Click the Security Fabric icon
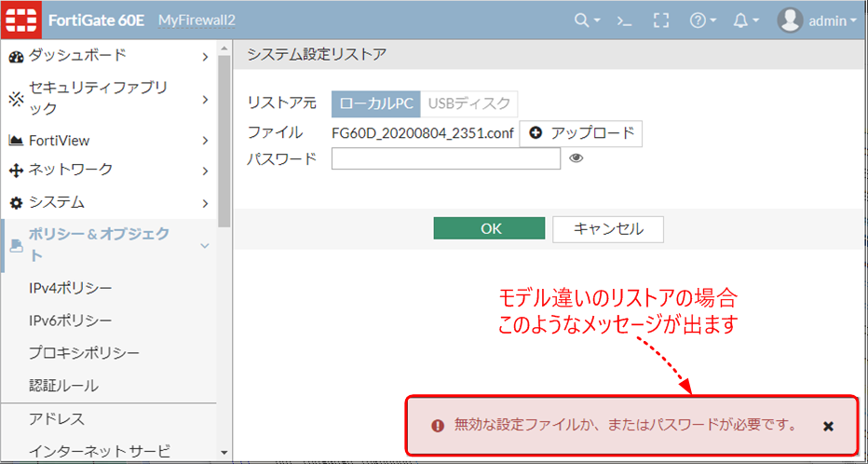 click(x=16, y=99)
